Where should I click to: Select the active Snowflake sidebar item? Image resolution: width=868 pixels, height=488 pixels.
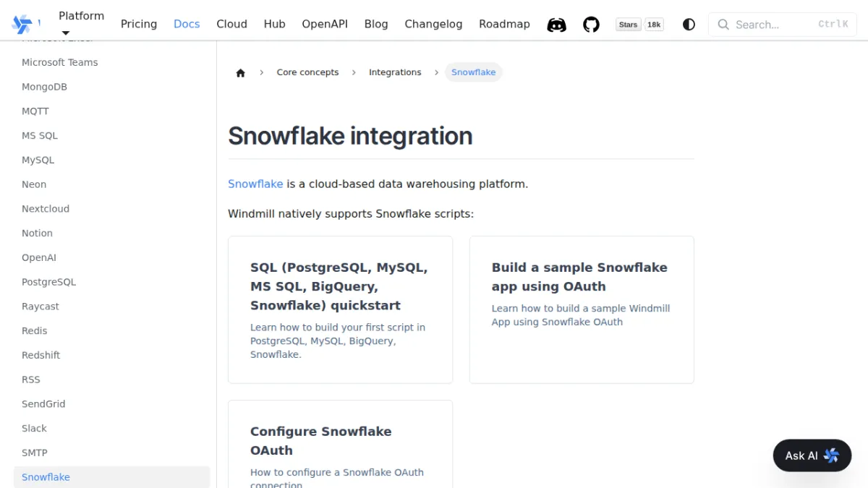click(x=111, y=477)
